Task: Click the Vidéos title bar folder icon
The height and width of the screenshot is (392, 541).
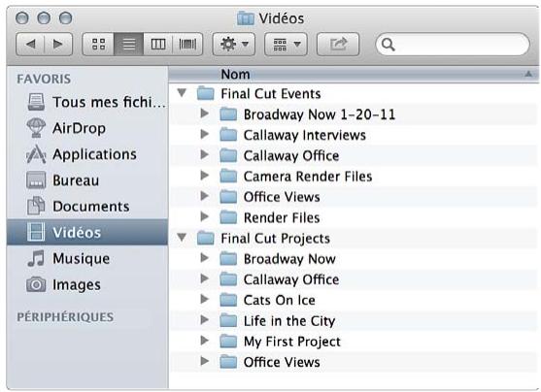Action: coord(246,17)
